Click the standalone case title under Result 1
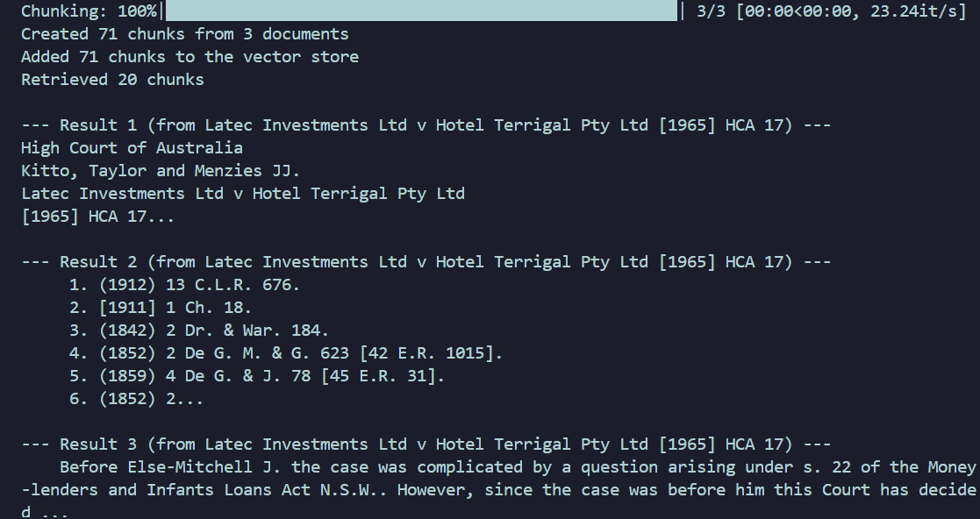 243,194
